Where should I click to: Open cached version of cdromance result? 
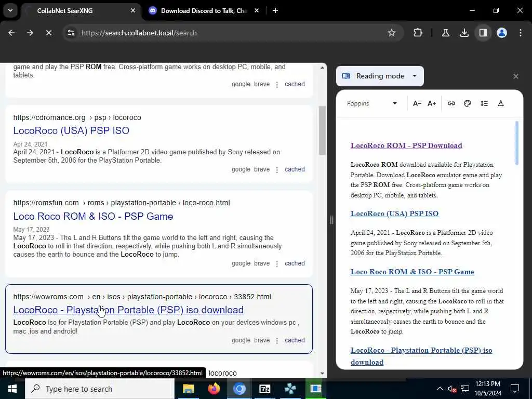coord(295,169)
